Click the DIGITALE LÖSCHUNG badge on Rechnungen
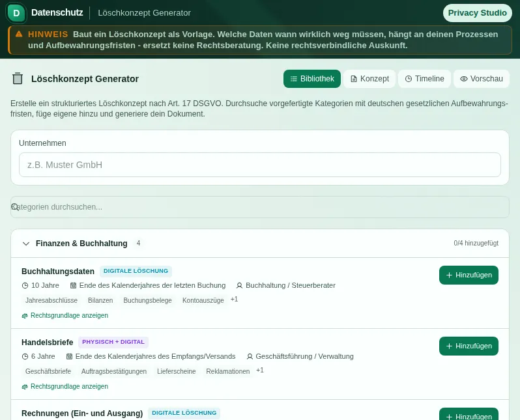520x420 pixels. click(184, 413)
